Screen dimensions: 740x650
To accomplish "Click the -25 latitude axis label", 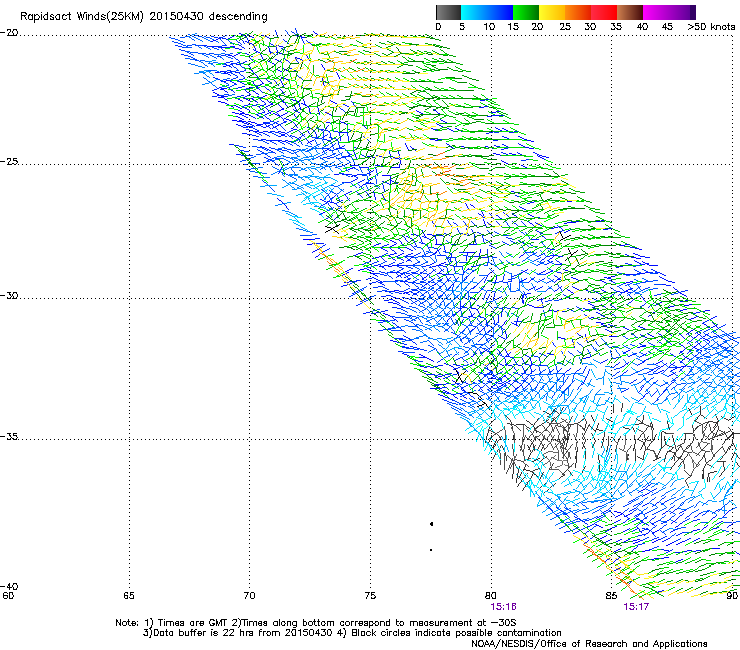I will [x=9, y=161].
